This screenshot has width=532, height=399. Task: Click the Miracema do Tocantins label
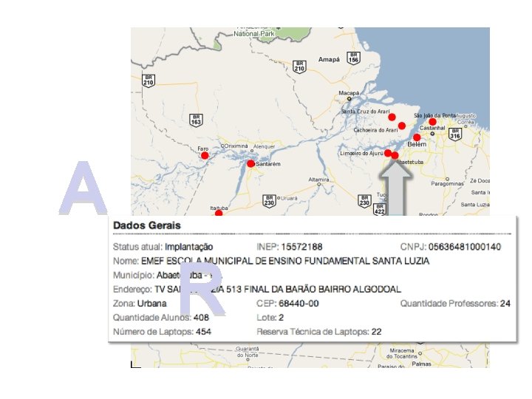[402, 353]
